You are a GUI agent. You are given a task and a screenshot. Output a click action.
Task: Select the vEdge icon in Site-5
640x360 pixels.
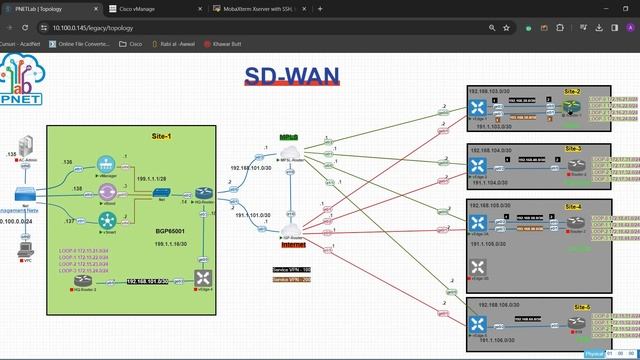478,324
